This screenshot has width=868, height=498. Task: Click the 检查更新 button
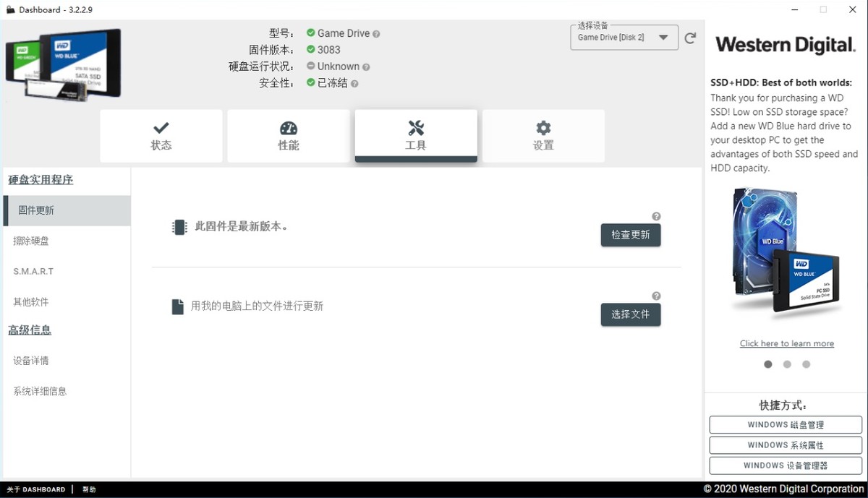point(630,235)
